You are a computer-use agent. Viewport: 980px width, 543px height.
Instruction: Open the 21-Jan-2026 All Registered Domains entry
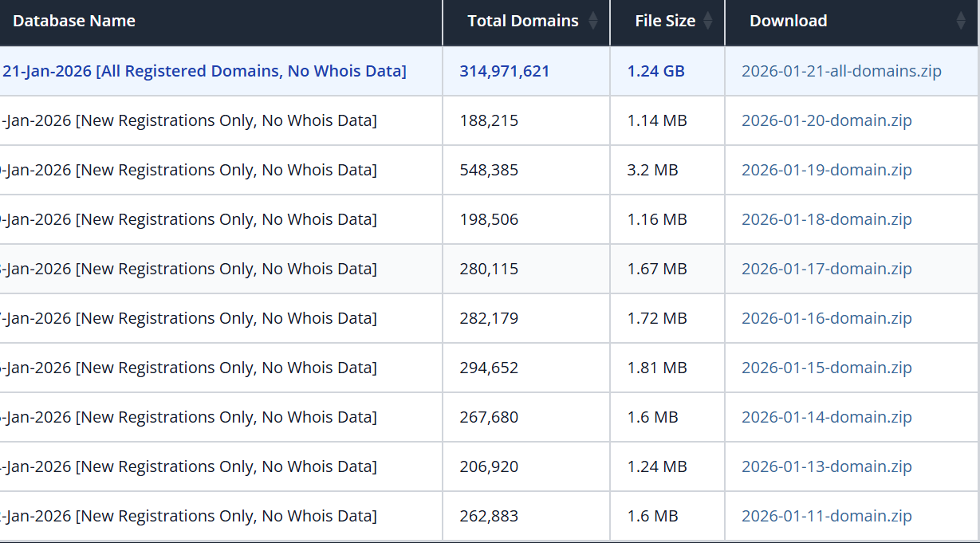click(x=205, y=71)
